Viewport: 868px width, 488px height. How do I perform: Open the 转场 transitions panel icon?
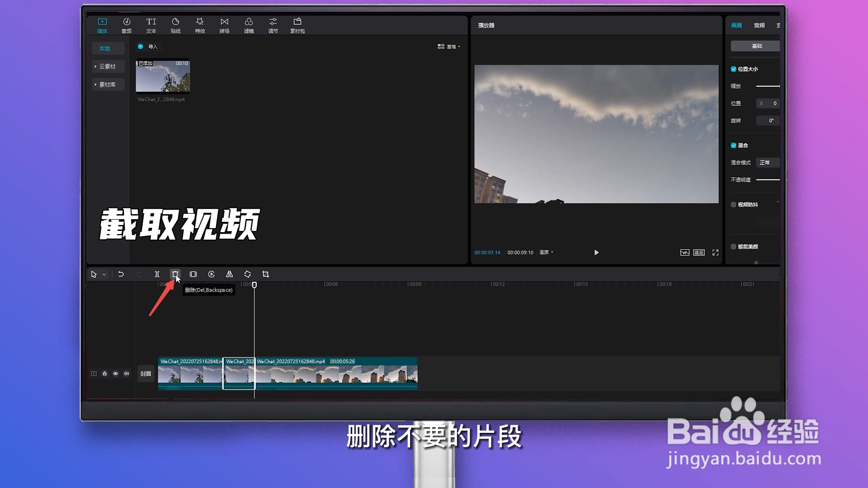pyautogui.click(x=224, y=25)
